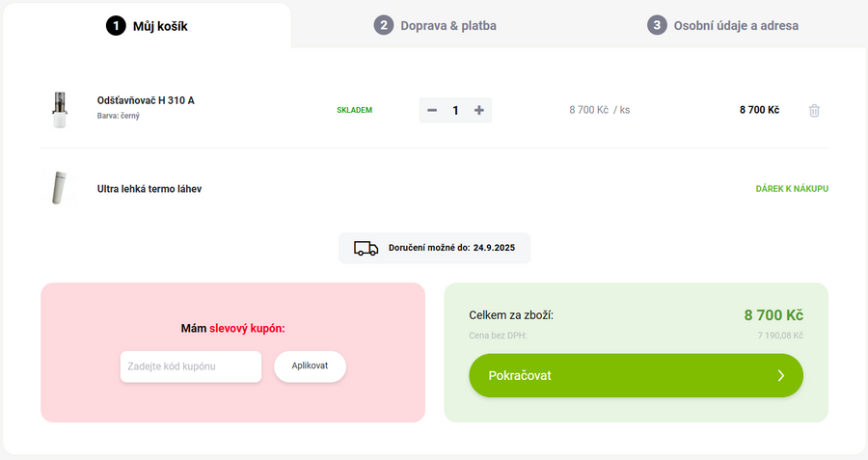The image size is (868, 460).
Task: Open the Odšťavňovač H 310 A product thumbnail
Action: (x=60, y=110)
